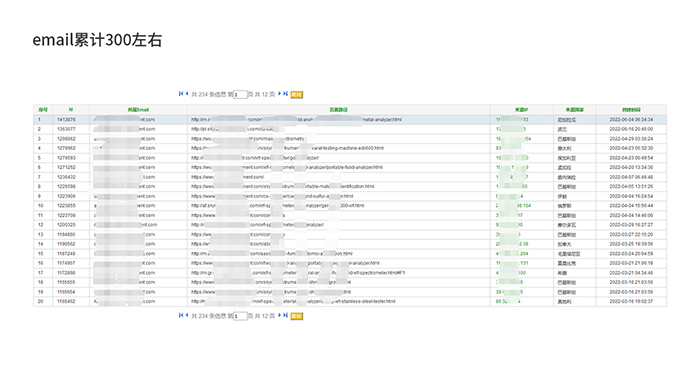Click timestamp 2022-03-25 19:39:56
Viewport: 700px width, 384px height.
(631, 244)
